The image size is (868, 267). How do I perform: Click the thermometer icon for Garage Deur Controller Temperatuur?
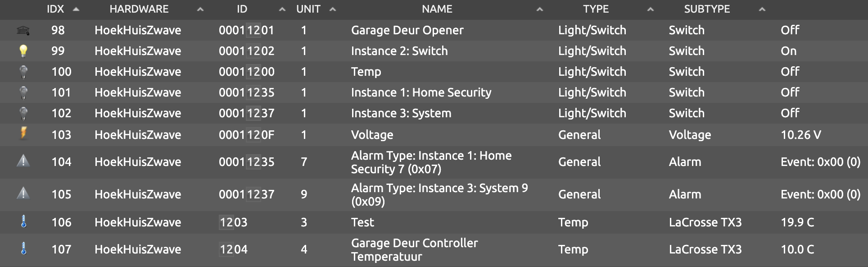coord(23,249)
